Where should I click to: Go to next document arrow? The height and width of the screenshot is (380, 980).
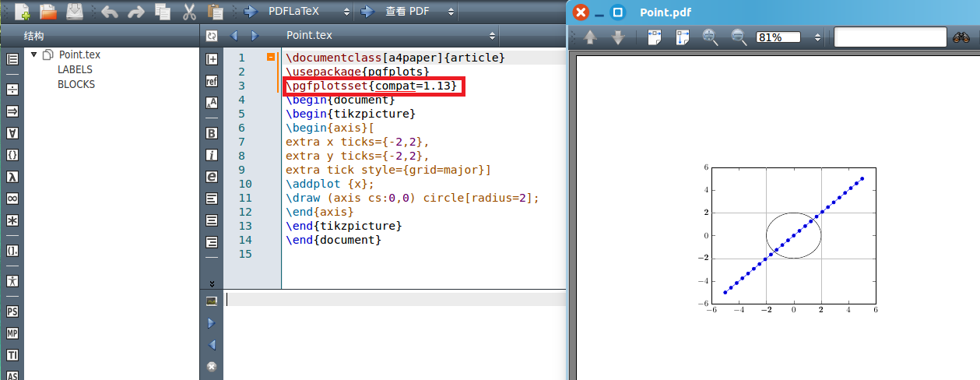254,36
